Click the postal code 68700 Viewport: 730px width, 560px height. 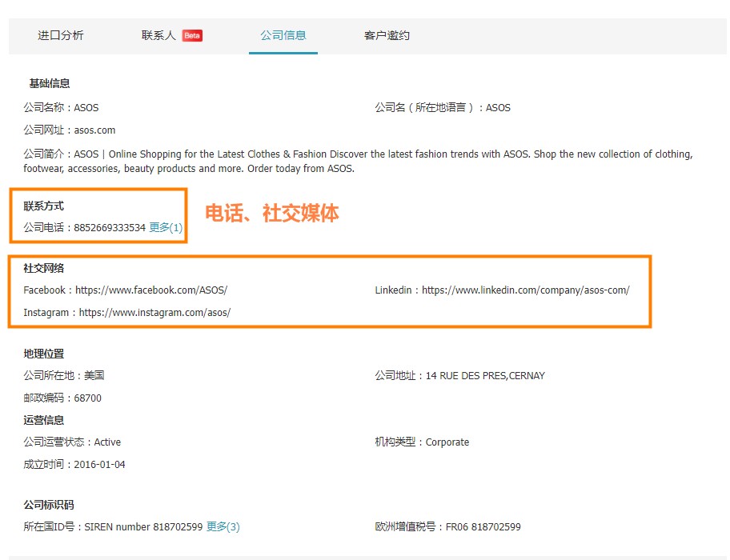87,398
